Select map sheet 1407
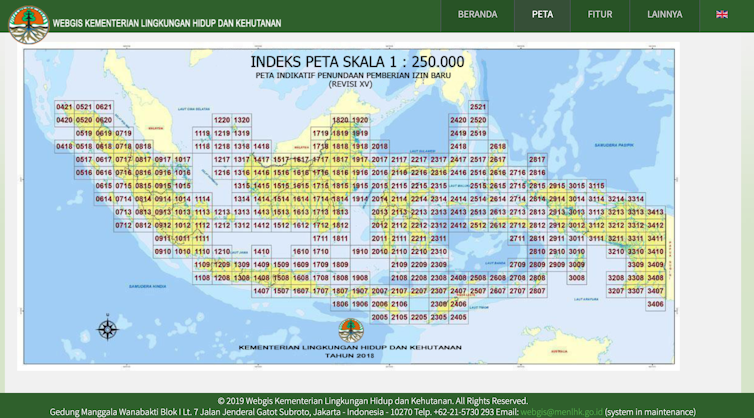Screen dimensions: 754x418 coord(261,291)
